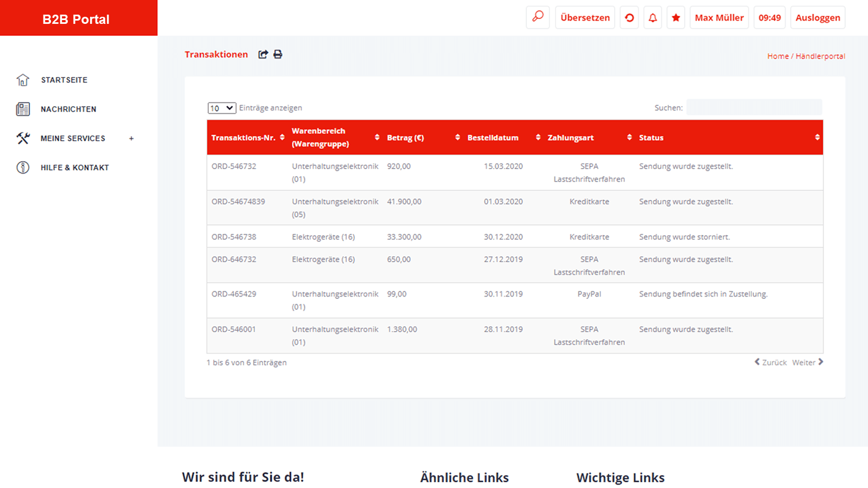The height and width of the screenshot is (488, 868).
Task: Click the search magnifier icon
Action: (x=538, y=17)
